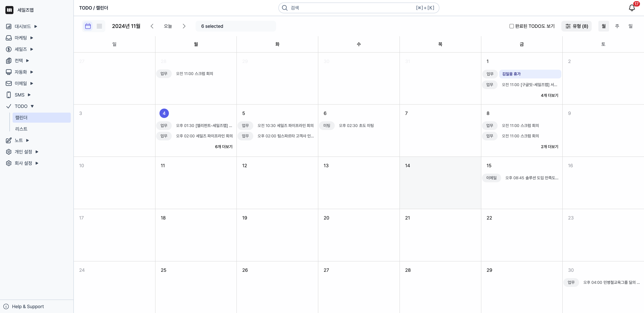This screenshot has height=313, width=644.
Task: Show 6개 더보기 on November 4
Action: (224, 147)
